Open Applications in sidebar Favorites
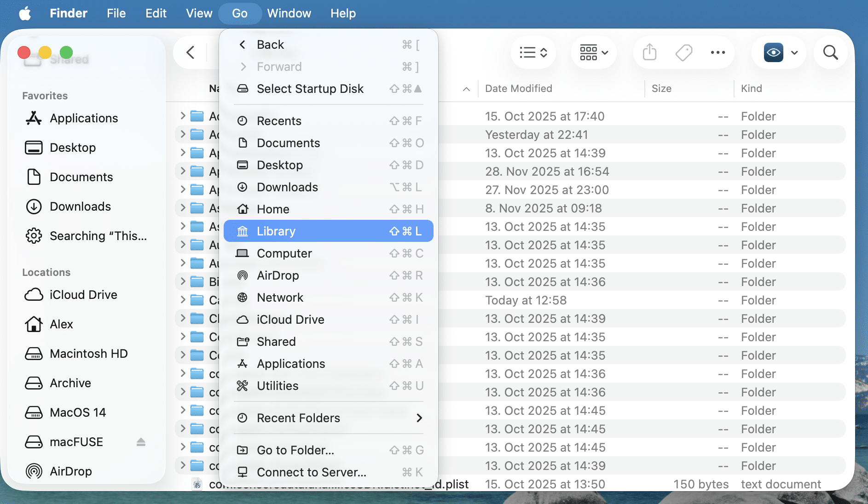The width and height of the screenshot is (868, 504). tap(87, 118)
